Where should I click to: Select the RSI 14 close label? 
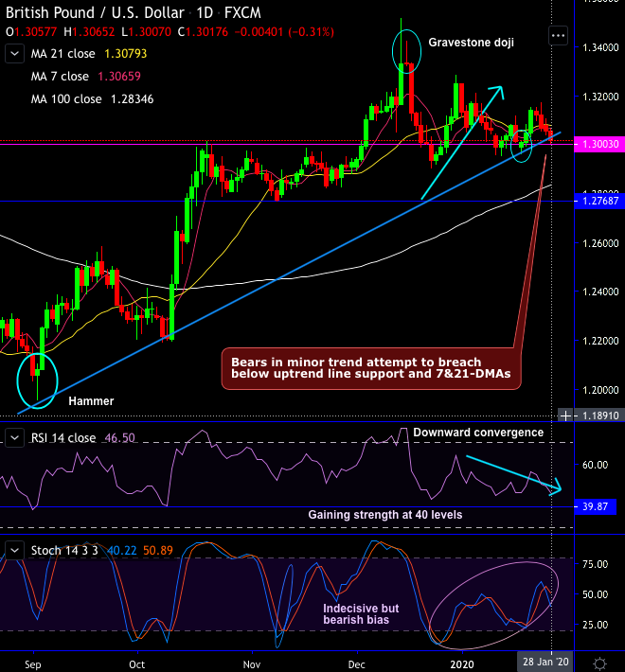coord(63,438)
